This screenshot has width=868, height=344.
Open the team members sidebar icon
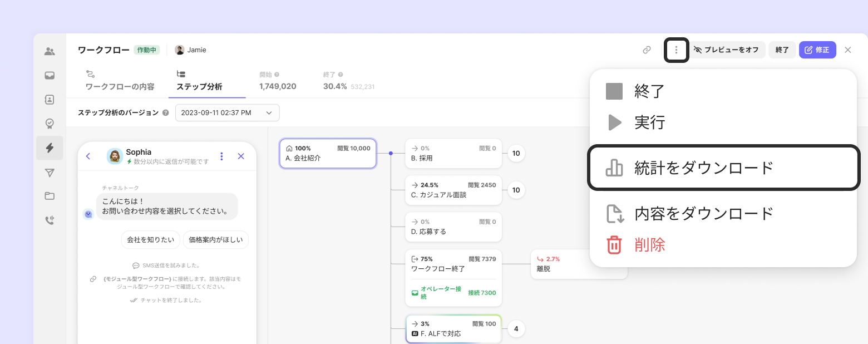(50, 52)
